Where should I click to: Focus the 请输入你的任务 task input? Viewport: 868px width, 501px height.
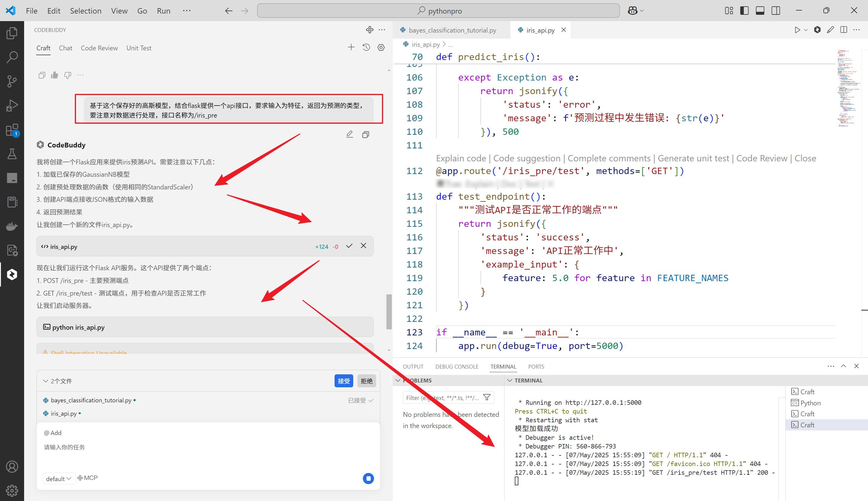tap(208, 447)
